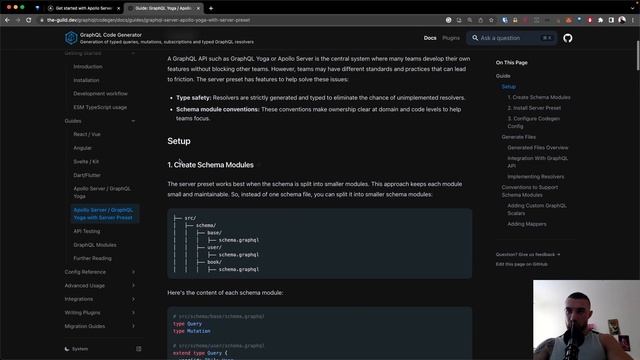Click the search magnifier in Ask a question

pyautogui.click(x=475, y=38)
